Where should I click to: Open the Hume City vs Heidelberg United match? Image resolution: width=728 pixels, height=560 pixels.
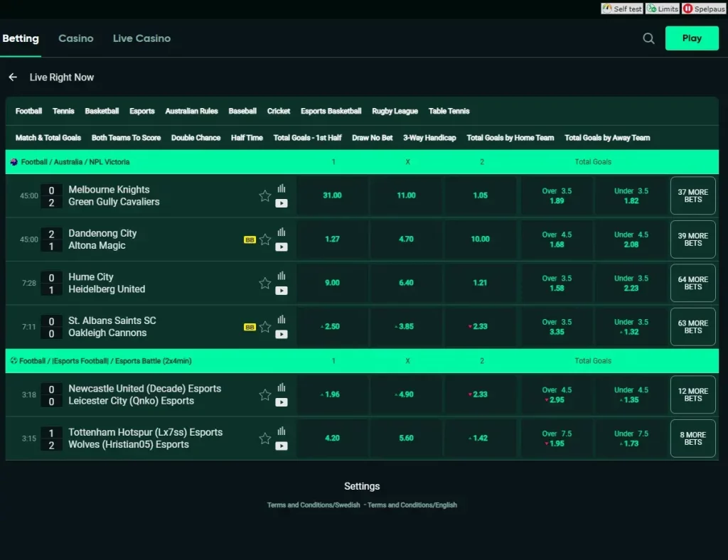[107, 283]
